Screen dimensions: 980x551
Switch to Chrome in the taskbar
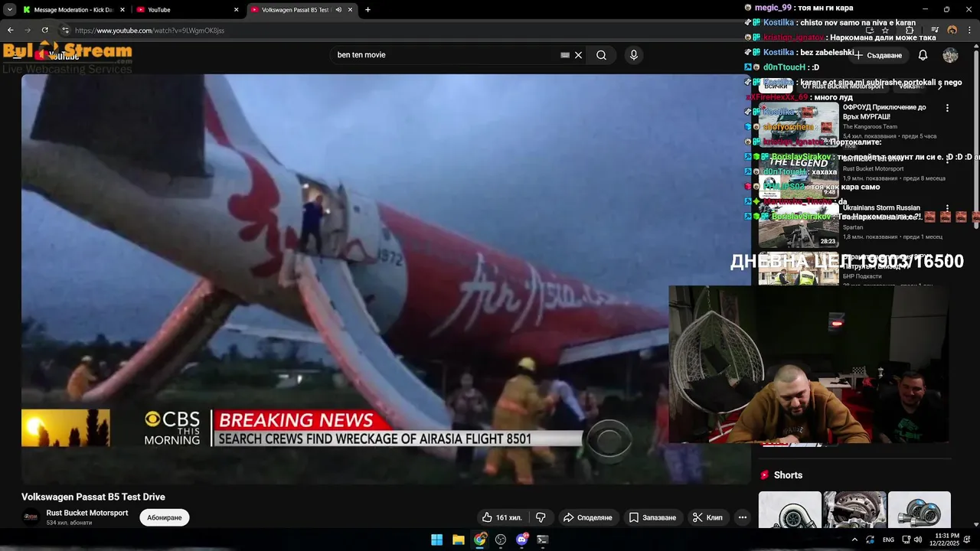479,540
